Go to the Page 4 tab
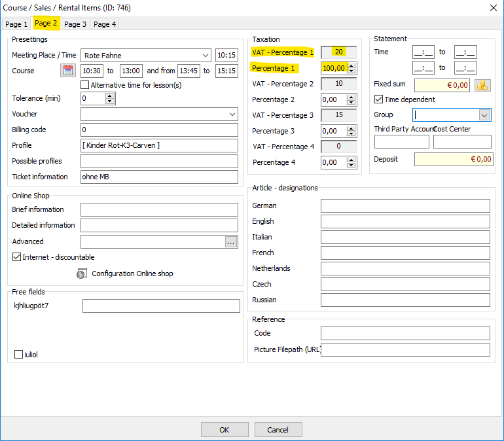 105,24
